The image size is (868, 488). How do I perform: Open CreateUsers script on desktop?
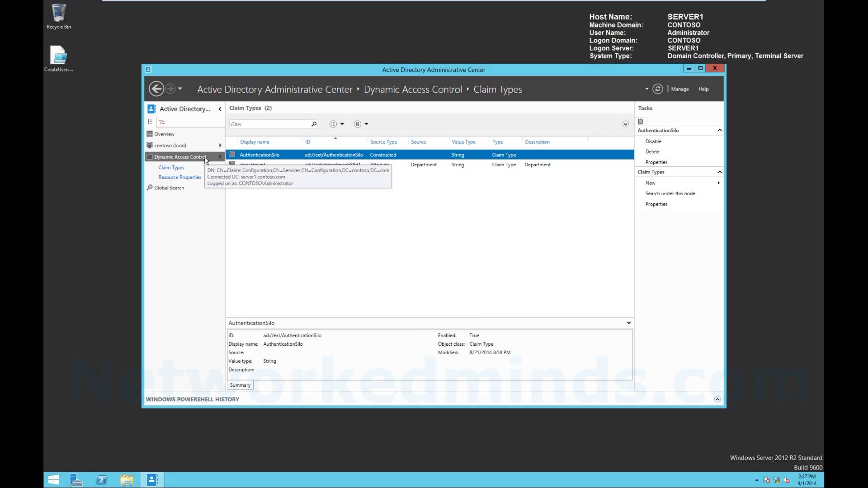coord(58,59)
